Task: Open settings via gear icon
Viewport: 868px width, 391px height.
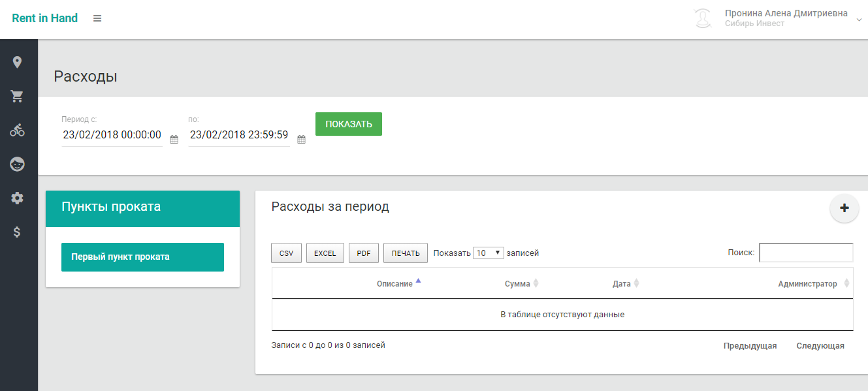Action: [x=18, y=198]
